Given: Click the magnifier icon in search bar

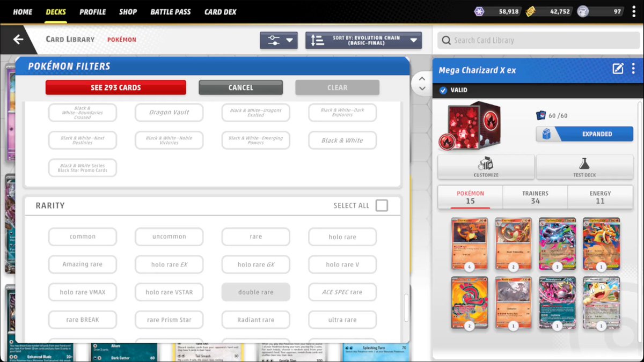Looking at the screenshot, I should pos(446,40).
